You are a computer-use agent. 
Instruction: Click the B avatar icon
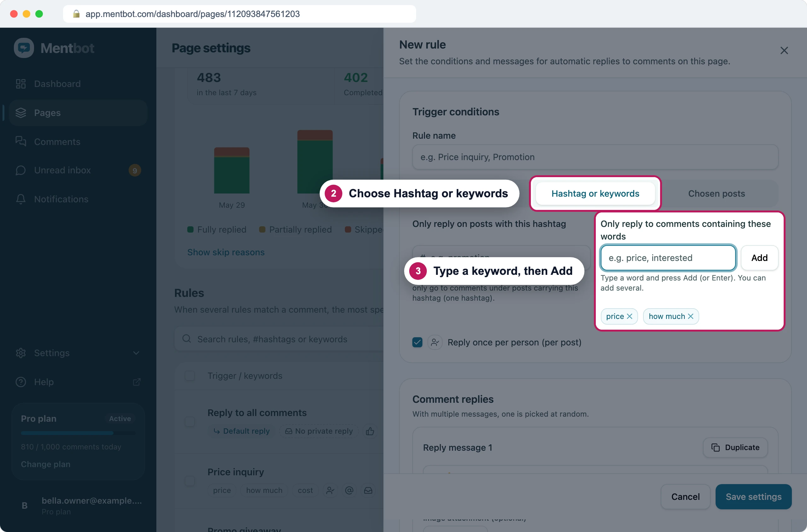point(25,506)
